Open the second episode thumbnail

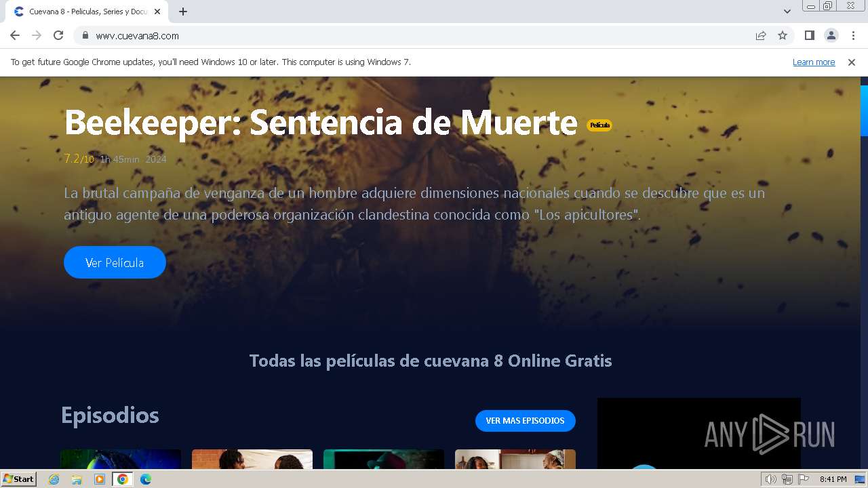252,459
